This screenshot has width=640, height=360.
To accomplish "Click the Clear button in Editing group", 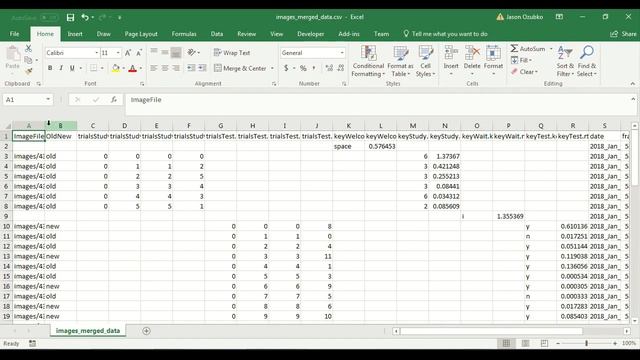I will click(524, 71).
